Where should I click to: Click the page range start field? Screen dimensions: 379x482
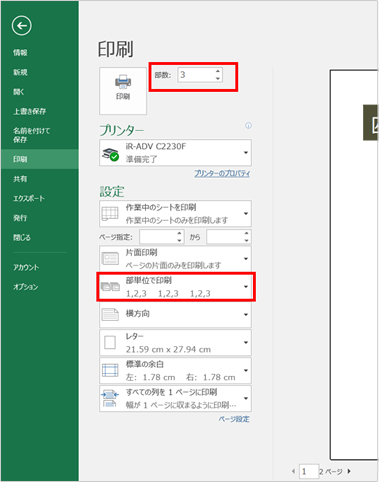point(158,237)
